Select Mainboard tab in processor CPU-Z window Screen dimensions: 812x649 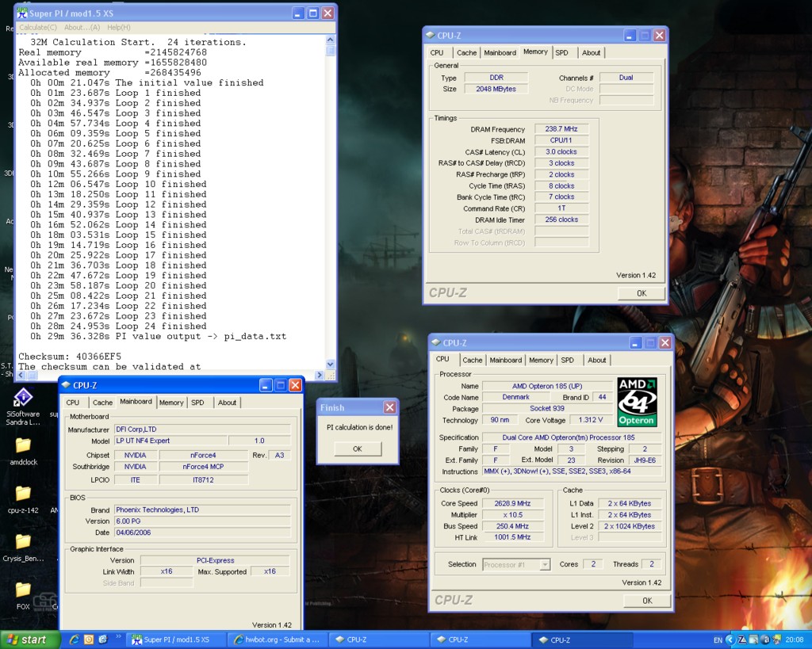505,361
